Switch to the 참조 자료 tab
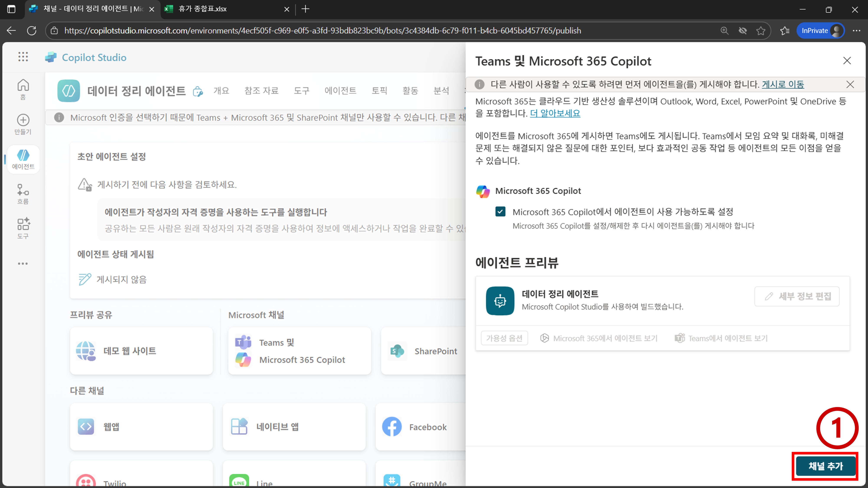Image resolution: width=868 pixels, height=488 pixels. [261, 91]
